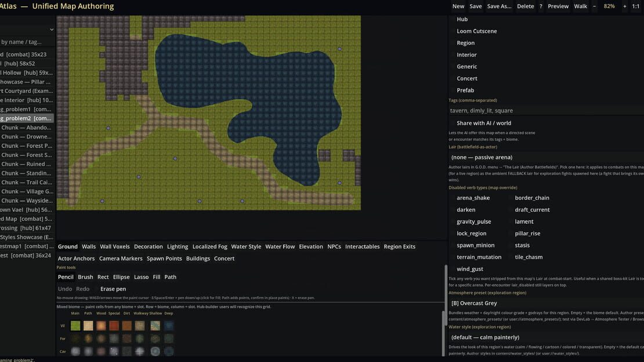Pick the Cav row Special tile
The image size is (644, 362).
[114, 352]
